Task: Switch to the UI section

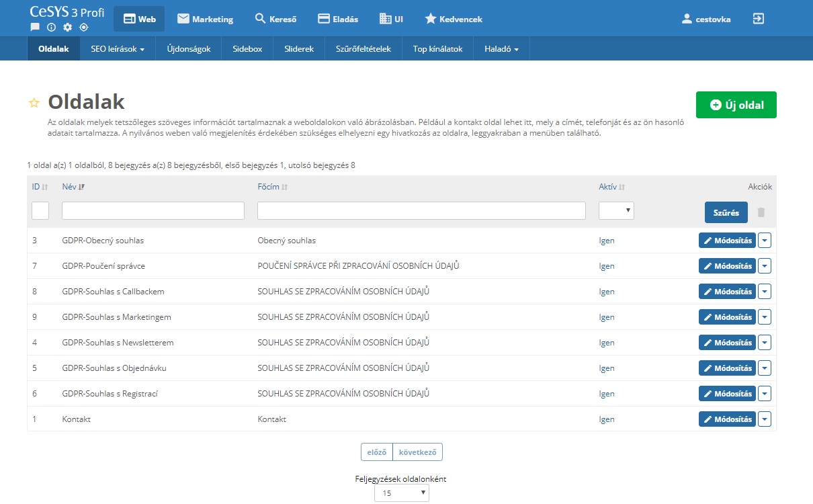Action: click(391, 19)
